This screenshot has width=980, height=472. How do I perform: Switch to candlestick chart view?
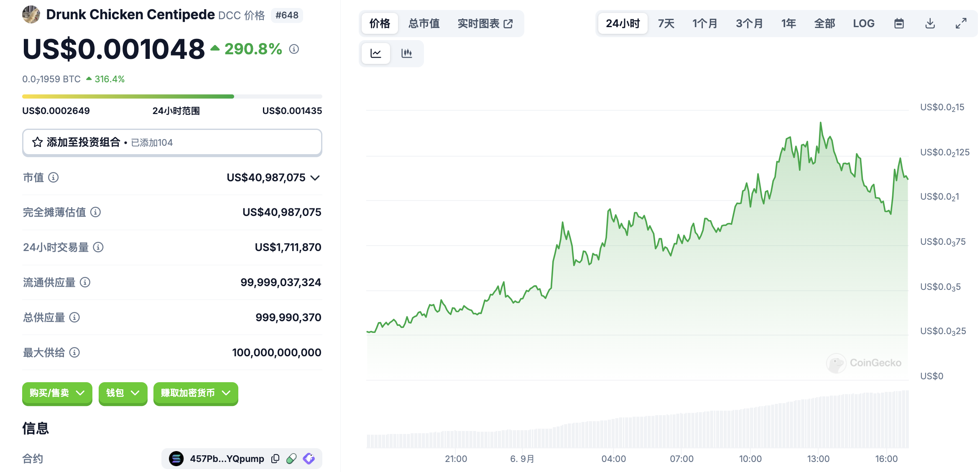[406, 53]
